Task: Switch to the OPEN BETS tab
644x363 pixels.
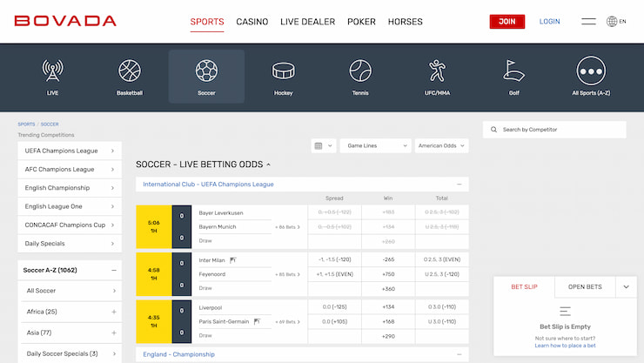Action: tap(585, 286)
